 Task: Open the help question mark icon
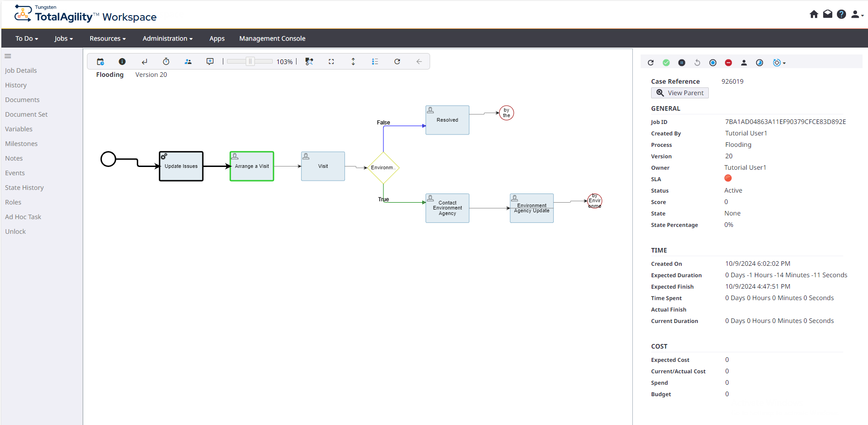tap(841, 14)
